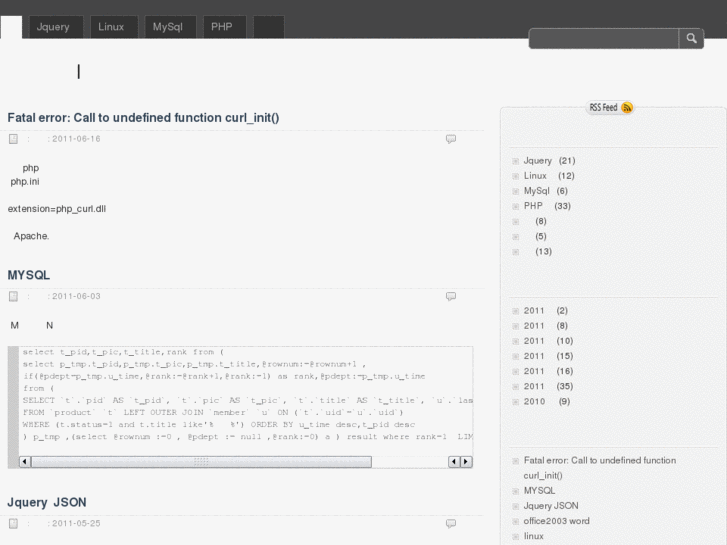
Task: Open the 2011 archive with (2) posts
Action: click(x=546, y=311)
